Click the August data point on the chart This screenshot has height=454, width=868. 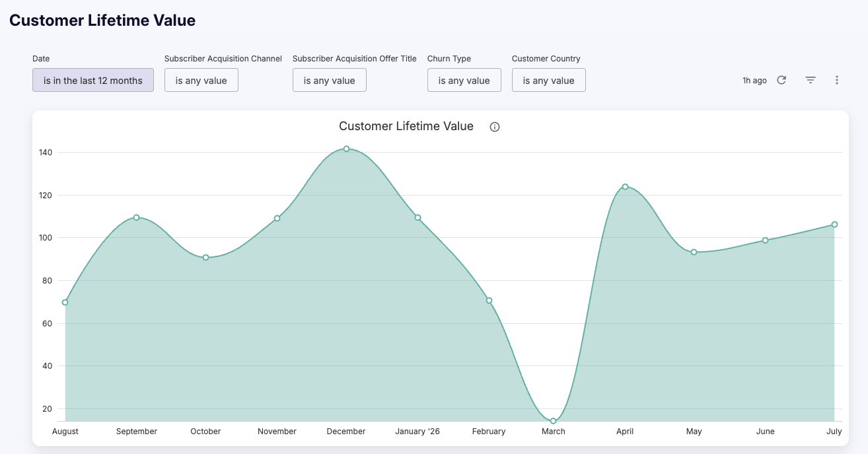click(65, 302)
